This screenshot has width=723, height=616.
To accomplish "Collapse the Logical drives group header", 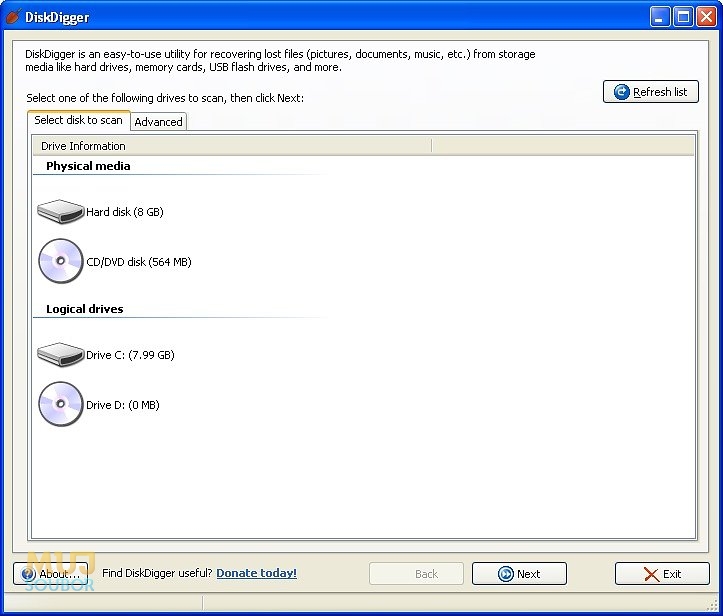I will pos(84,309).
